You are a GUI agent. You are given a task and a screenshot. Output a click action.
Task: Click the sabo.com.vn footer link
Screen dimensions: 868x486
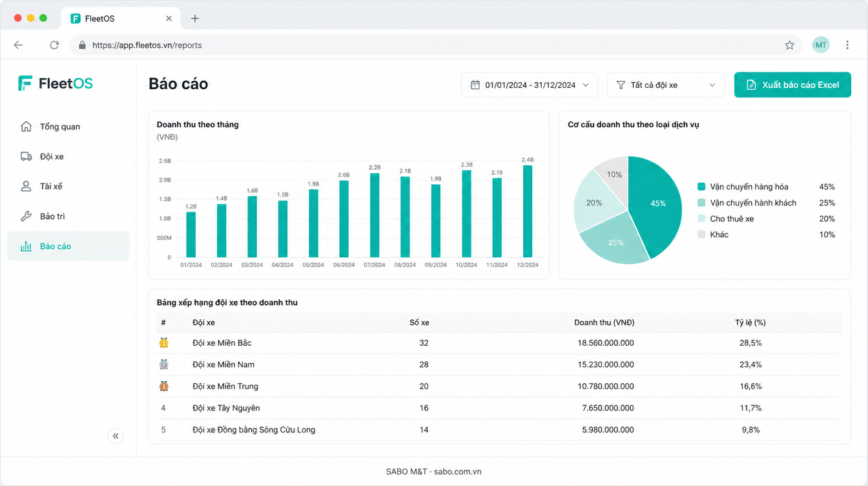pyautogui.click(x=458, y=472)
